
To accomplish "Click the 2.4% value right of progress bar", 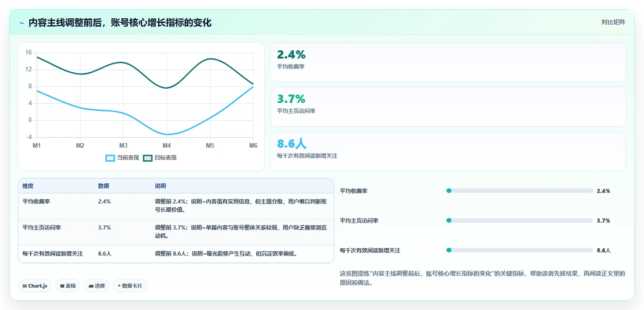I will coord(603,191).
